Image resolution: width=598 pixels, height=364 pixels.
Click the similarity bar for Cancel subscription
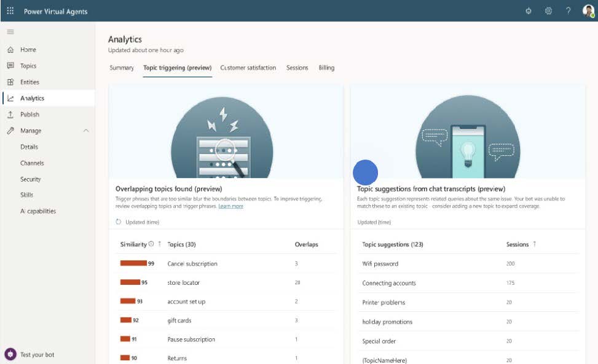click(x=133, y=263)
